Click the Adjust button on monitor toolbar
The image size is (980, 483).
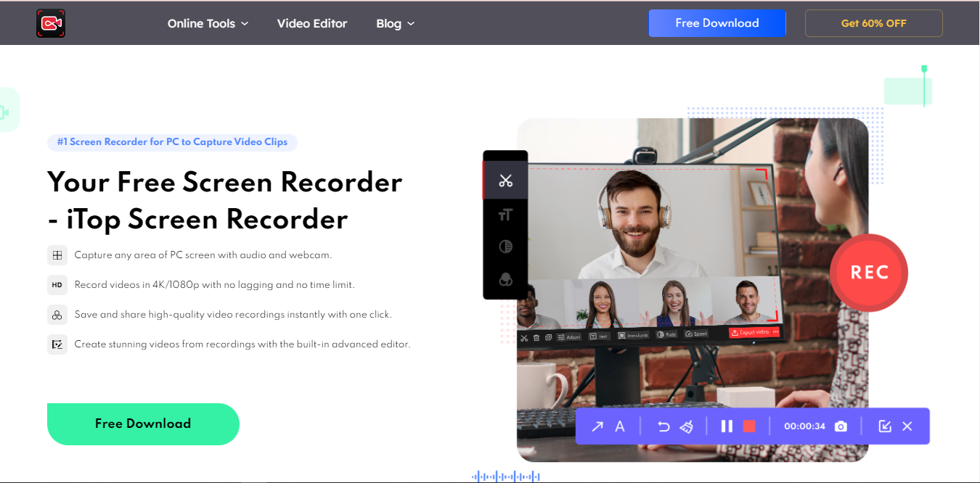(x=568, y=337)
